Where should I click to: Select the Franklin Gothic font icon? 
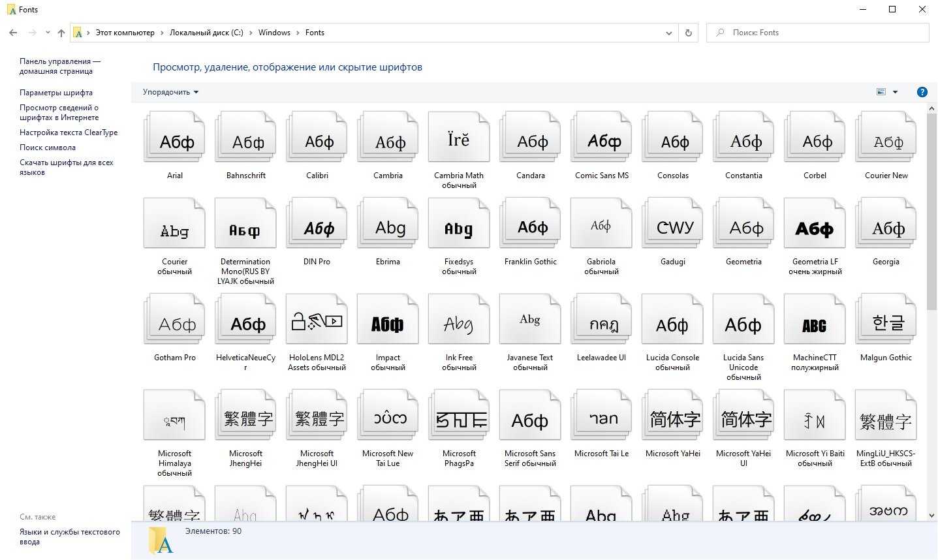click(530, 223)
